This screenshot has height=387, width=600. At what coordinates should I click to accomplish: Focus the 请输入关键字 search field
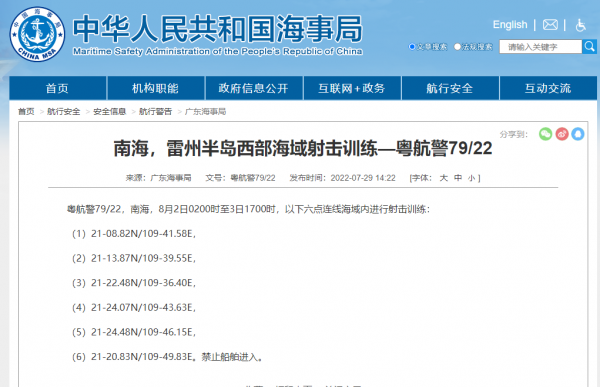tap(540, 47)
